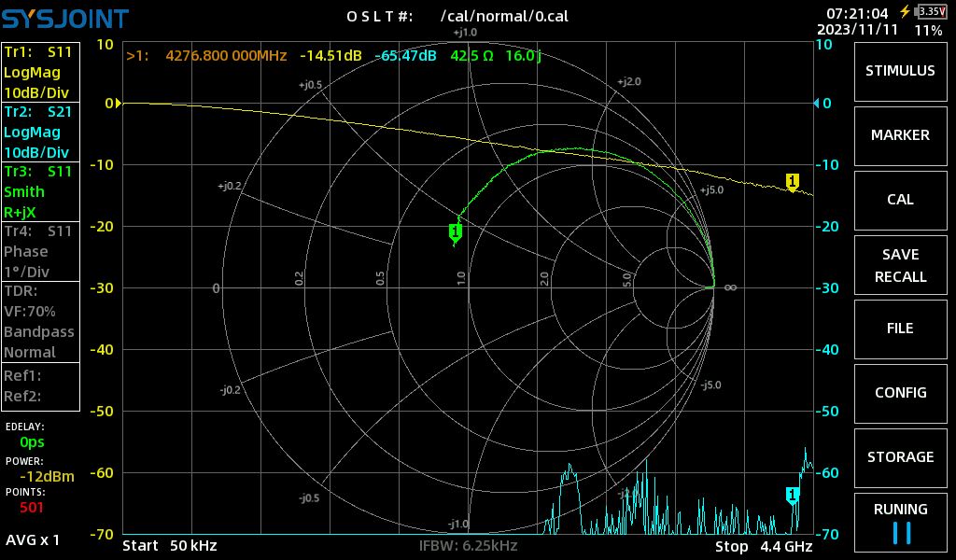Select trace Tr2 S21 LogMag
The image size is (956, 560).
pyautogui.click(x=40, y=132)
